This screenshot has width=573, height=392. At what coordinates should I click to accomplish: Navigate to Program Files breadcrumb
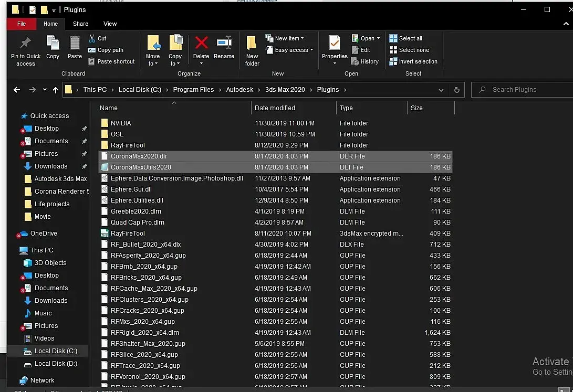coord(193,90)
